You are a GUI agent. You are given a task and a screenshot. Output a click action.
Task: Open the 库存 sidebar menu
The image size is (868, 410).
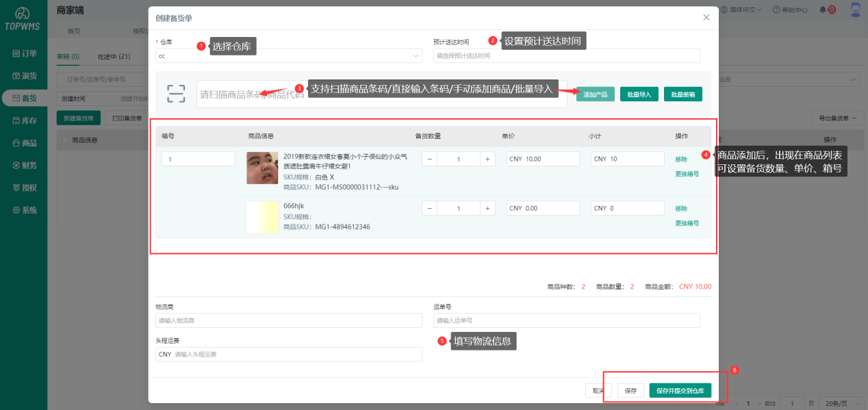24,120
